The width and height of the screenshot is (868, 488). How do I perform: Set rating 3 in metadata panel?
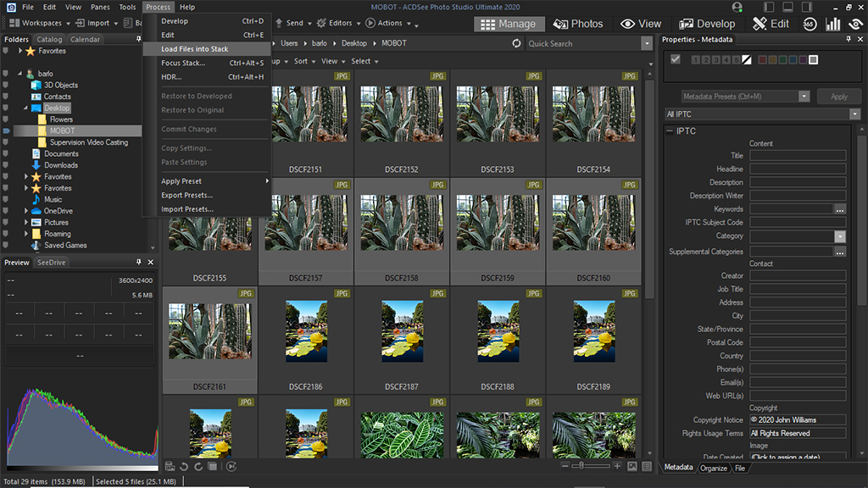click(716, 59)
